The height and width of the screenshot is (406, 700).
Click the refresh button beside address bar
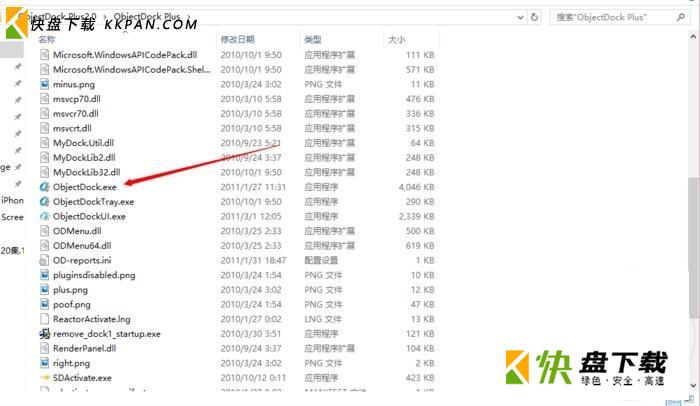tap(534, 17)
